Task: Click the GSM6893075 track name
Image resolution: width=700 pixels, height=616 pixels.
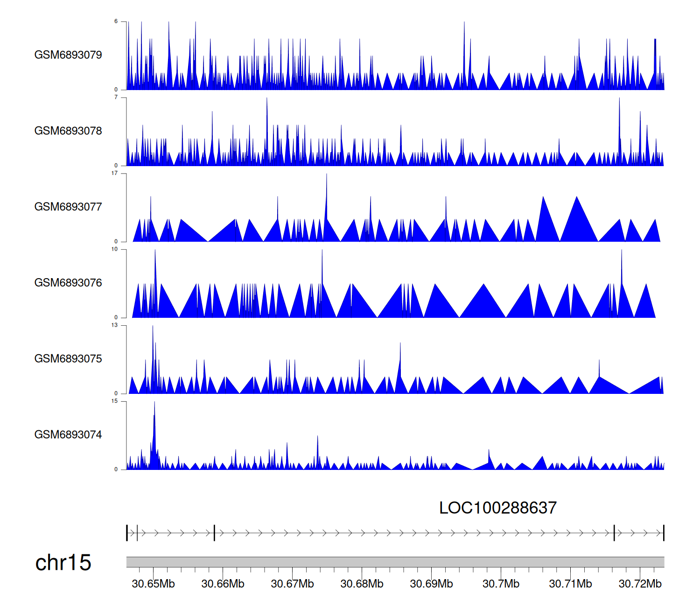Action: click(x=68, y=359)
